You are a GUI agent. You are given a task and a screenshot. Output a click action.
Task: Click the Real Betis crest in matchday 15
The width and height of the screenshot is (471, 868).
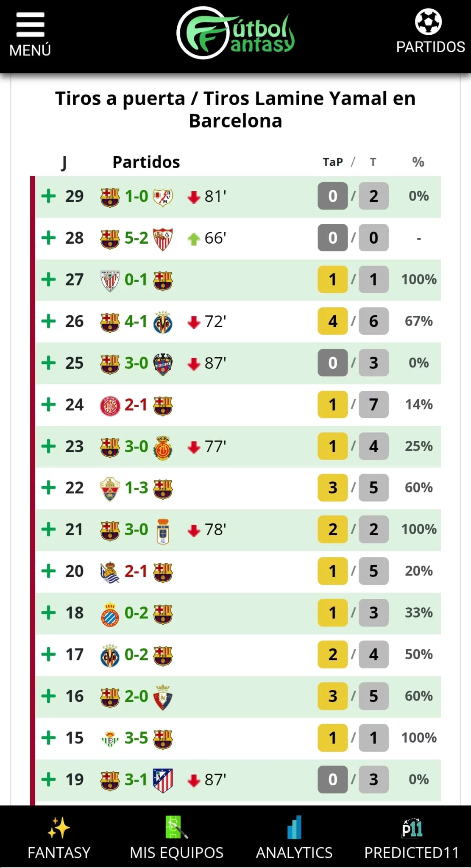tap(110, 739)
